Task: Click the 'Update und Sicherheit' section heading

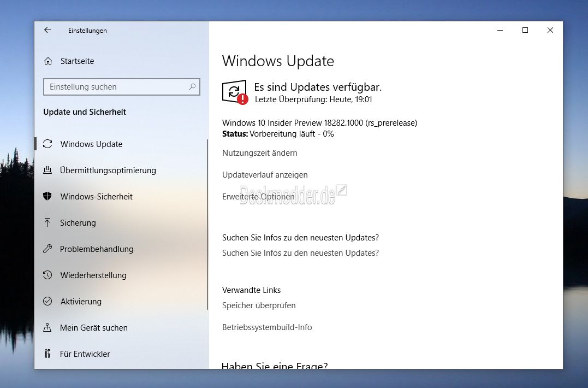Action: tap(85, 112)
